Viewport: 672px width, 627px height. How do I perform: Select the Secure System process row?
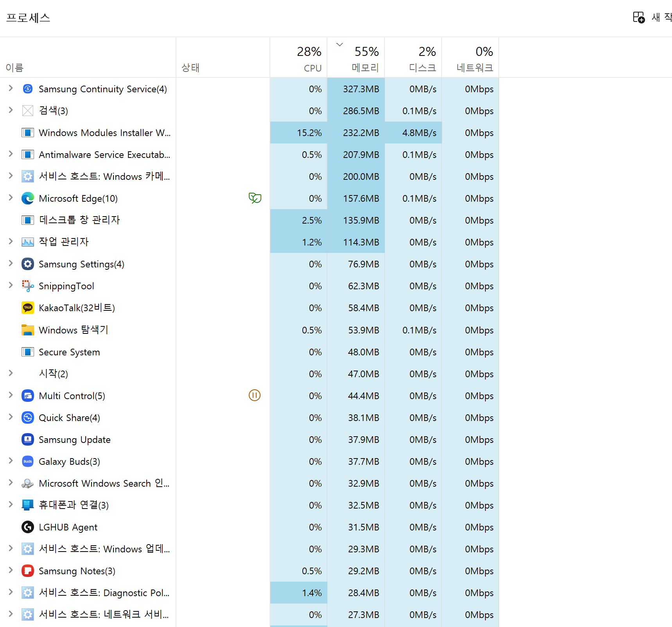250,352
